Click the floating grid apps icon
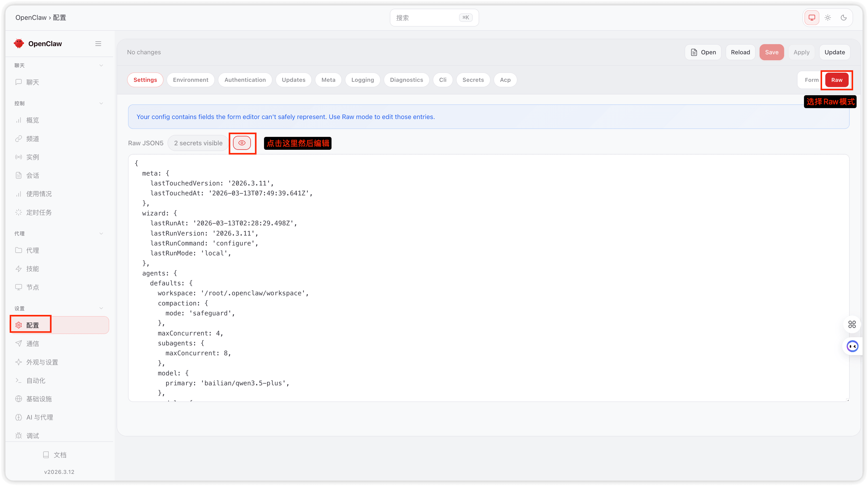868x486 pixels. click(852, 324)
